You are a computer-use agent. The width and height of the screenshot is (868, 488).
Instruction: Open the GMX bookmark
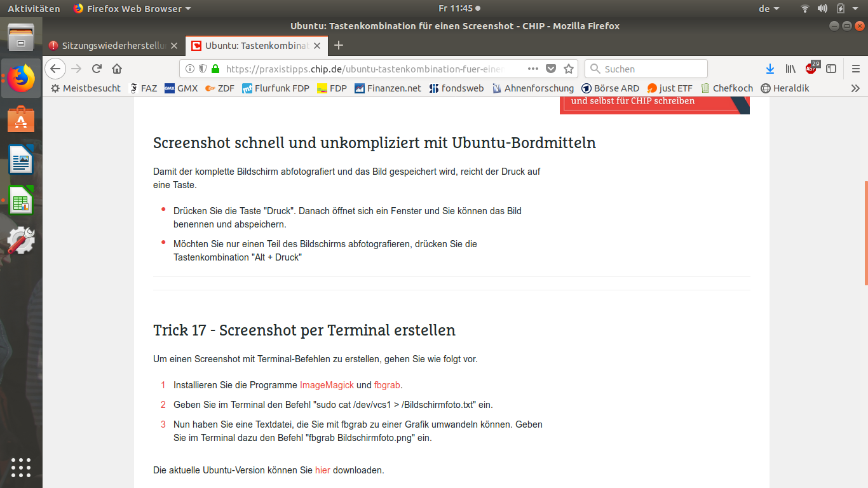point(181,88)
